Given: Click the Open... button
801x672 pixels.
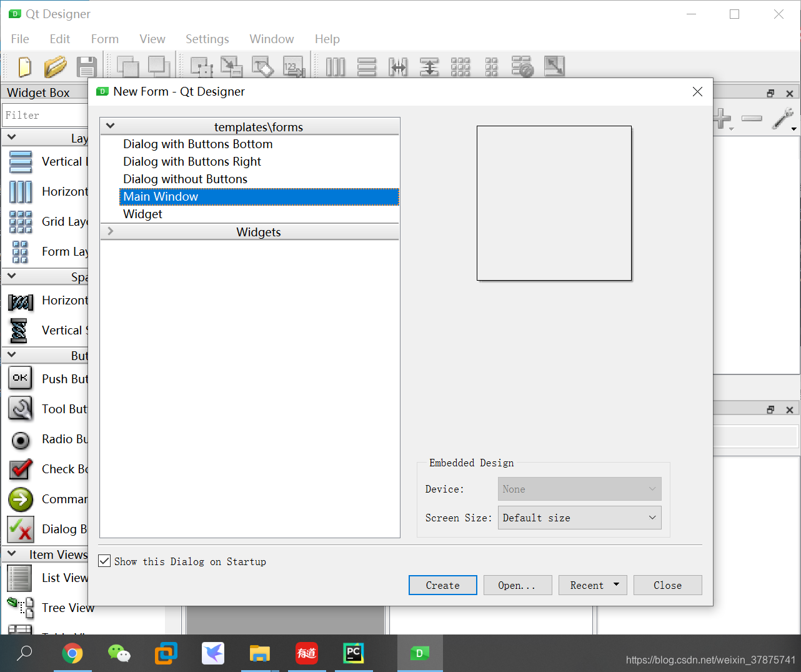Looking at the screenshot, I should point(518,585).
